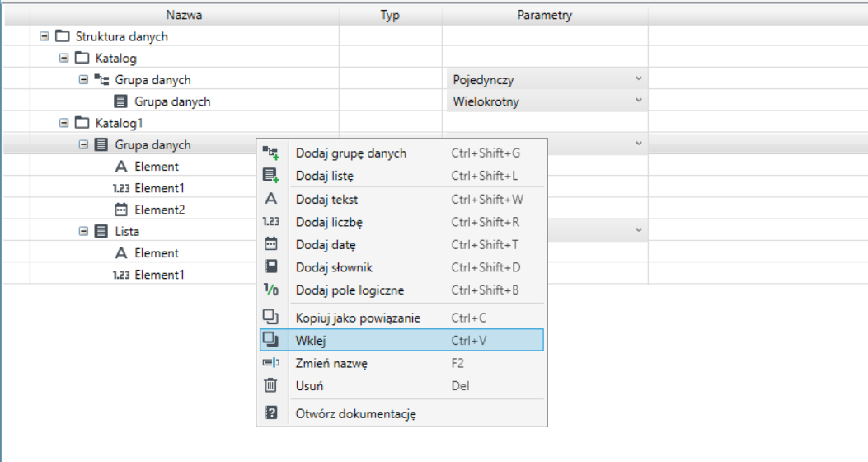The height and width of the screenshot is (462, 868).
Task: Click the rename icon beside Zmień nazwę
Action: (x=270, y=363)
